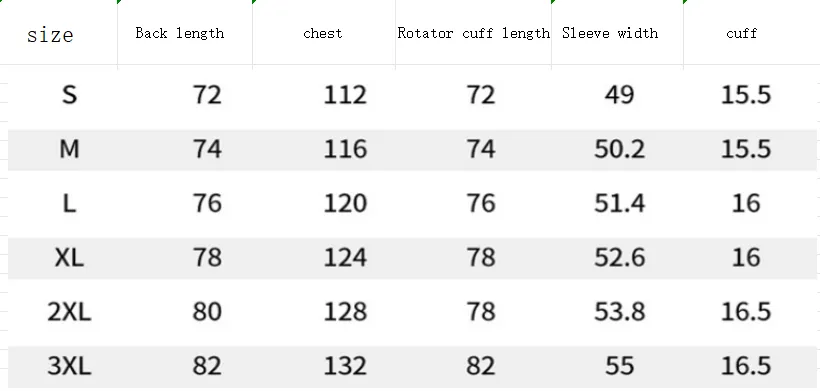This screenshot has height=391, width=820.
Task: Click chest value 112 in S row
Action: (x=345, y=95)
